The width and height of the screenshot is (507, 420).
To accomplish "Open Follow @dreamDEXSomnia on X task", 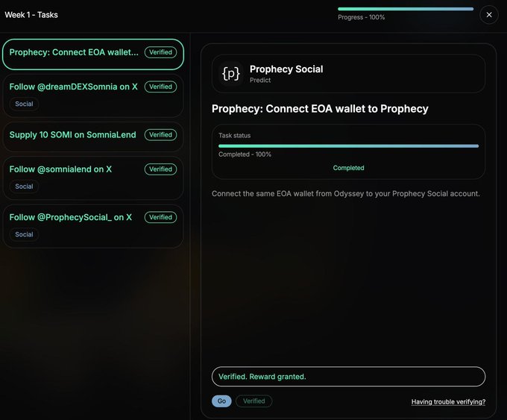I will [93, 95].
